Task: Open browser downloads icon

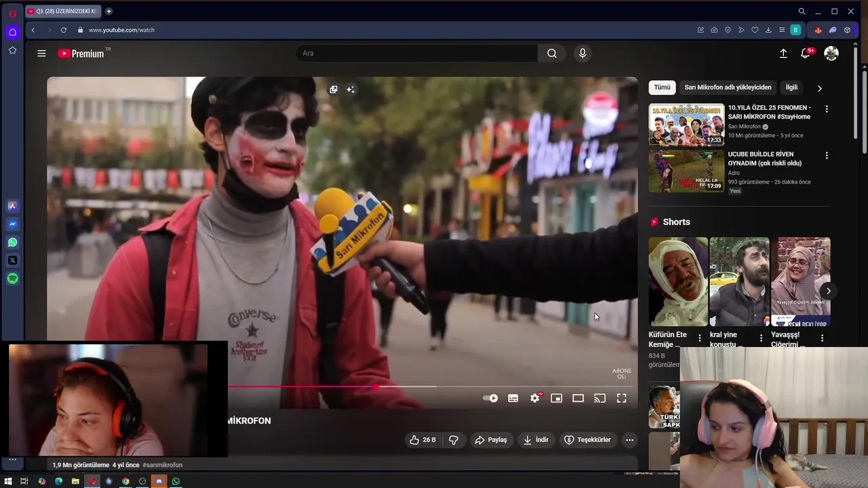Action: coord(768,30)
